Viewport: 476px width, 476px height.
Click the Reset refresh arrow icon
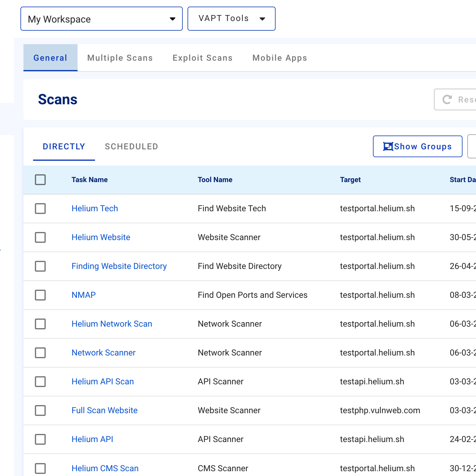pos(447,99)
